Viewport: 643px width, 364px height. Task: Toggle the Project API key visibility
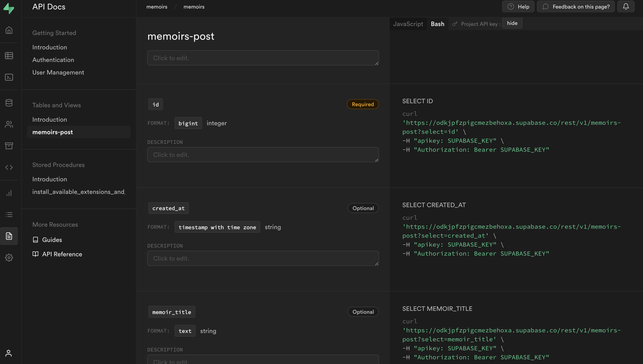click(x=512, y=23)
